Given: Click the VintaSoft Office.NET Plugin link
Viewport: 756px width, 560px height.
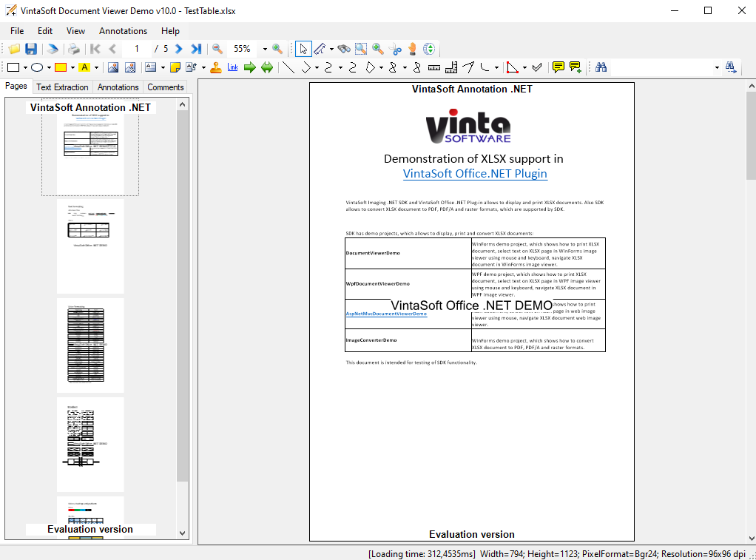Looking at the screenshot, I should [x=475, y=173].
